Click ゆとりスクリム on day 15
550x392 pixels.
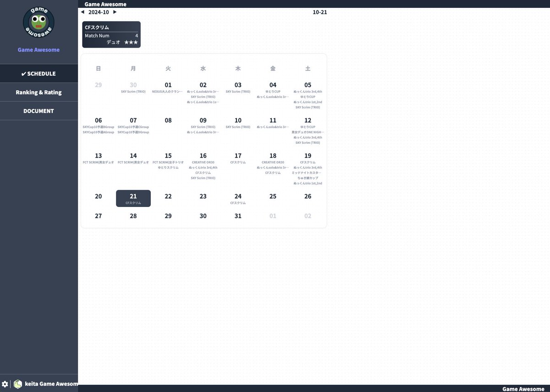coord(168,168)
